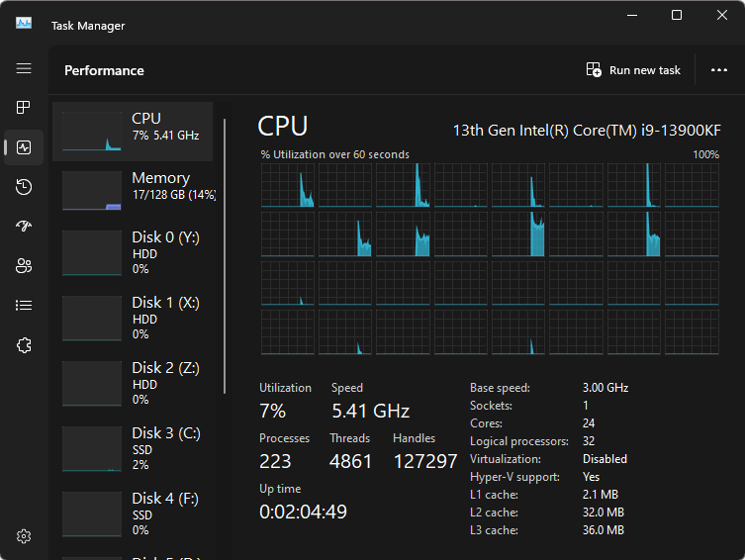Open the Startup apps page
The height and width of the screenshot is (560, 745).
tap(24, 227)
